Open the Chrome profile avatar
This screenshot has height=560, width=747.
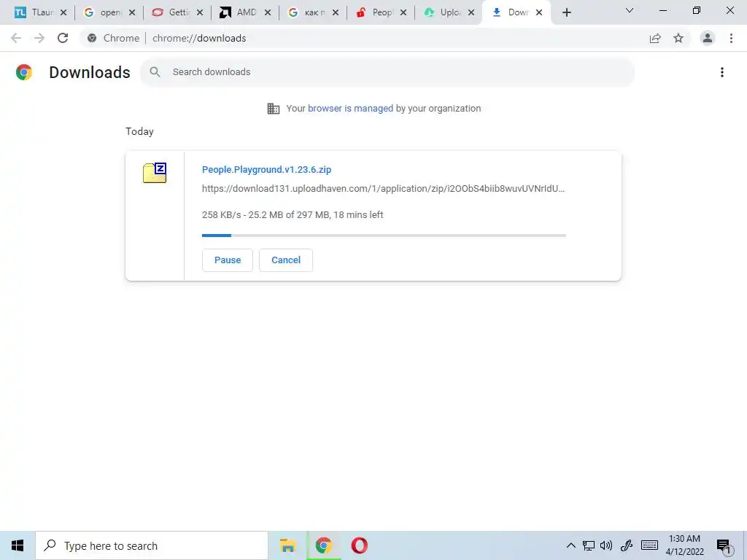[708, 38]
